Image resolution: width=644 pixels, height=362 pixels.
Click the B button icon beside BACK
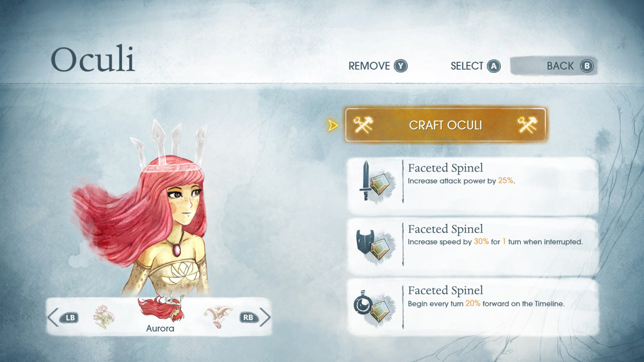click(x=587, y=66)
